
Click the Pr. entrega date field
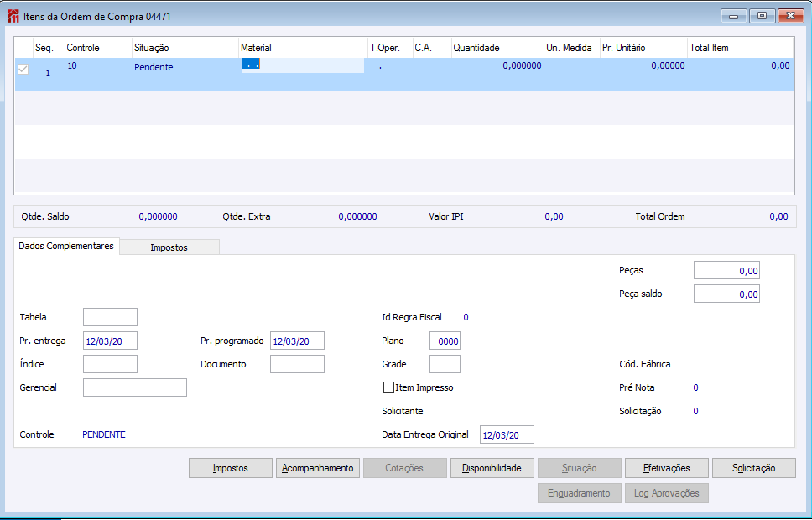[110, 341]
